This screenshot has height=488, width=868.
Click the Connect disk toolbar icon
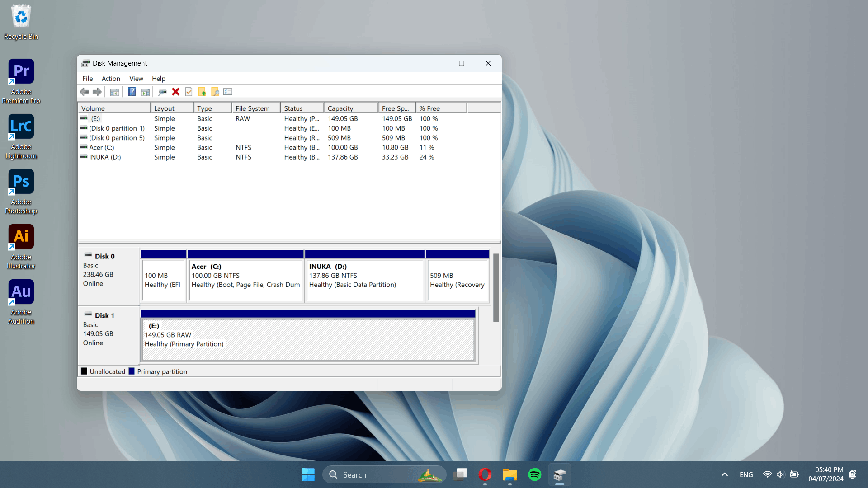click(162, 92)
